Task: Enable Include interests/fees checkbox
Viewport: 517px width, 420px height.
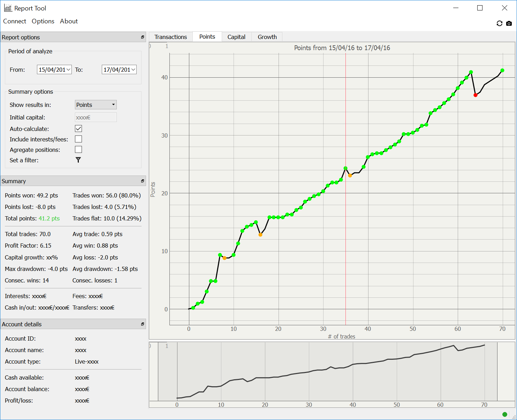Action: coord(78,139)
